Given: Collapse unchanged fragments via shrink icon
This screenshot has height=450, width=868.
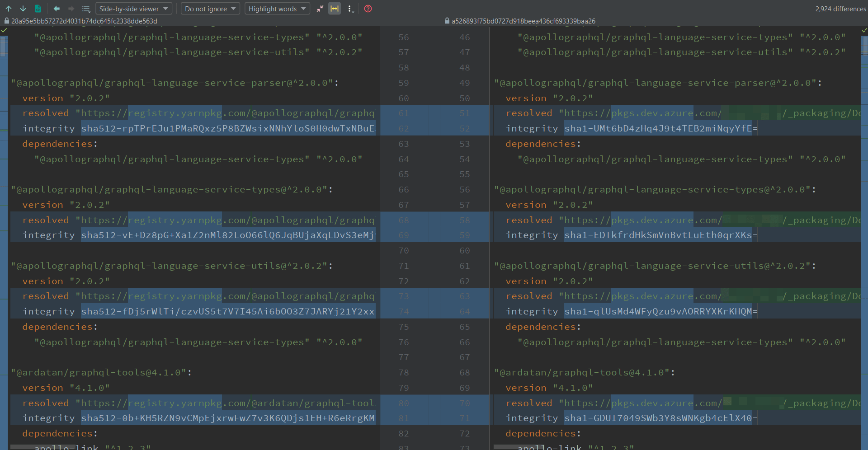Looking at the screenshot, I should (x=320, y=8).
